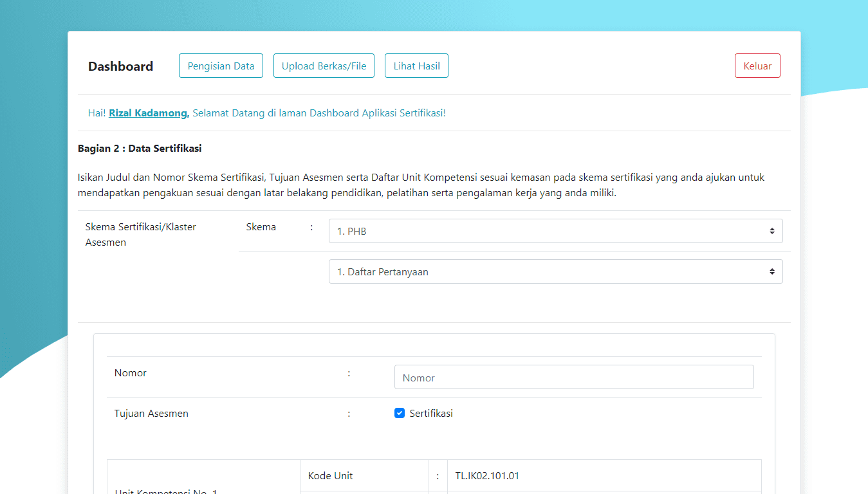
Task: Open Rizal Kadamong profile link
Action: 149,113
